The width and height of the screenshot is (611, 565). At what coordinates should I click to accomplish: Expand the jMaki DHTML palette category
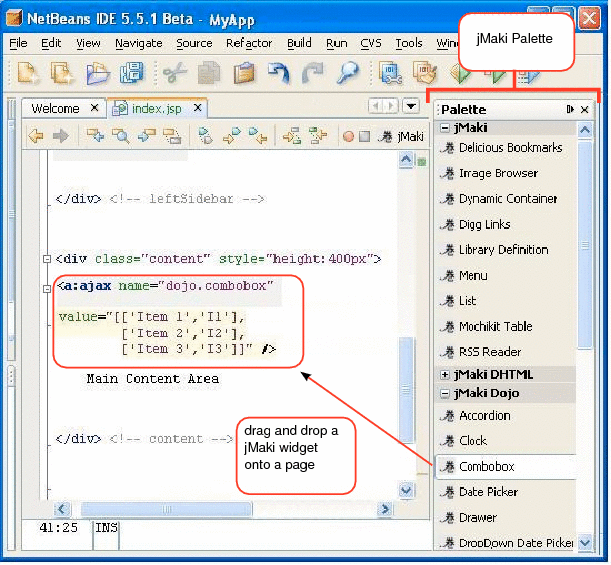(445, 374)
